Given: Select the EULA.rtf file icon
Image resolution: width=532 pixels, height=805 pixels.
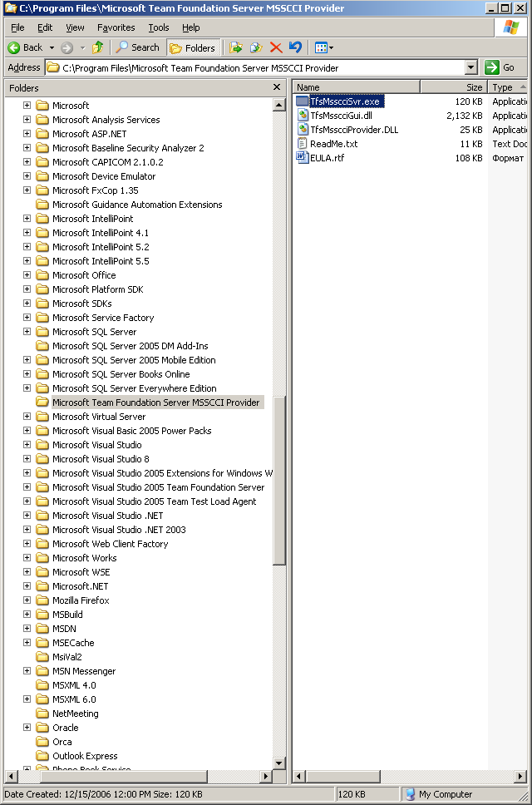Looking at the screenshot, I should [x=303, y=158].
